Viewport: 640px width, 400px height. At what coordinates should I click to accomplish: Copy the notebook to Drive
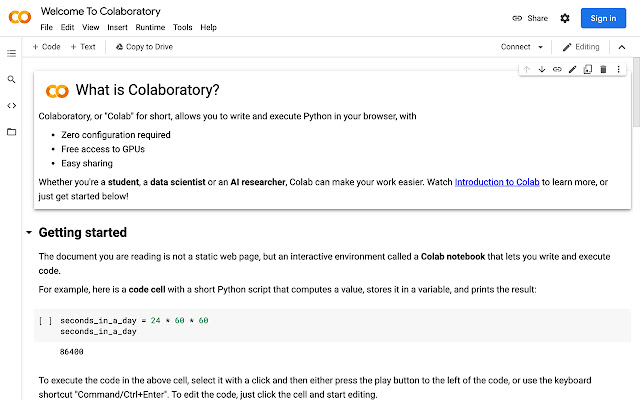pos(144,47)
